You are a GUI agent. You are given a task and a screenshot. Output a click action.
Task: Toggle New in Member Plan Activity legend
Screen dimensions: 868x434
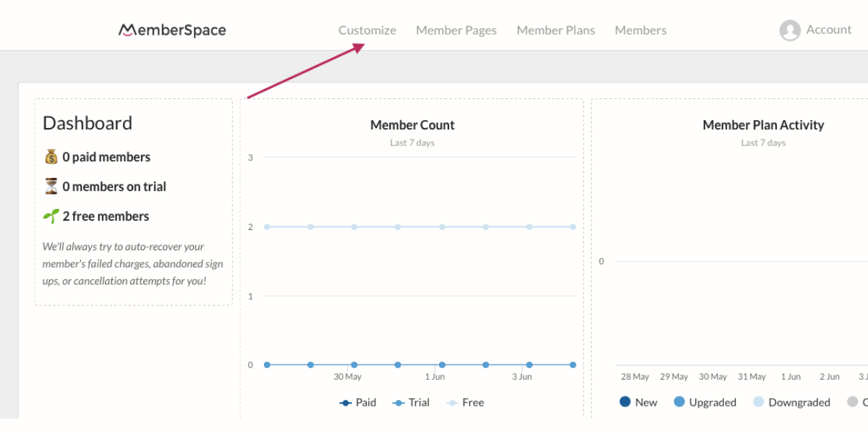pyautogui.click(x=638, y=402)
